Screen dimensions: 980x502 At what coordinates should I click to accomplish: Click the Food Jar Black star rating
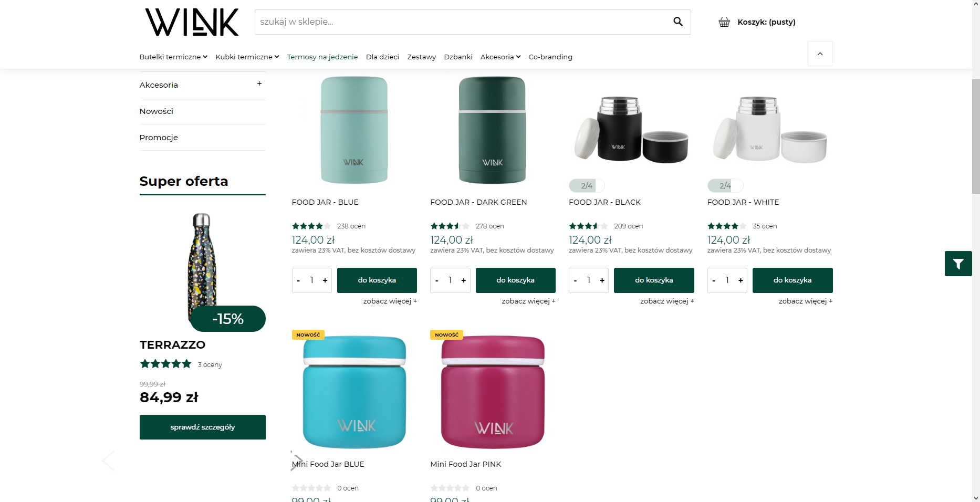589,226
